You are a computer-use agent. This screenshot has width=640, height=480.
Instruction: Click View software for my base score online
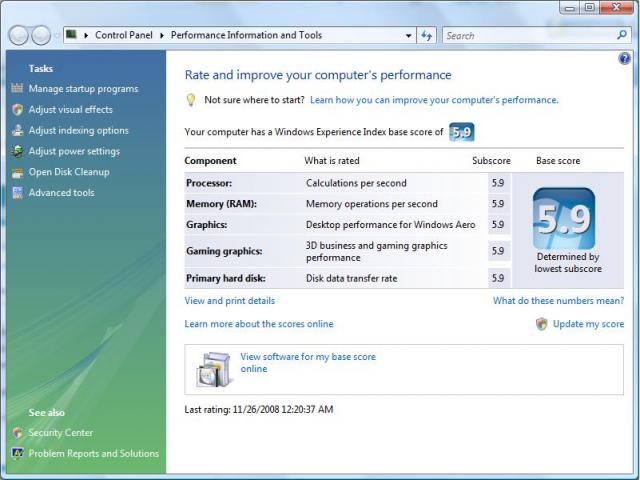click(x=308, y=362)
